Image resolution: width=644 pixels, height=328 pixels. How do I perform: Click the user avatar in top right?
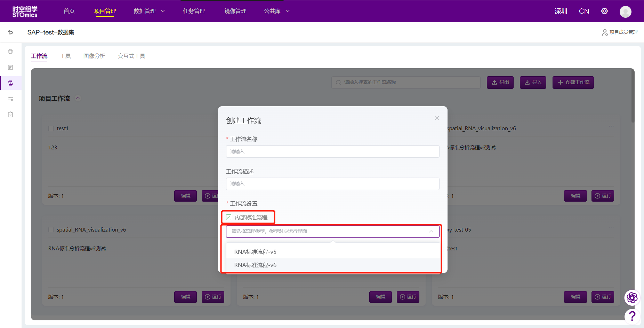625,11
